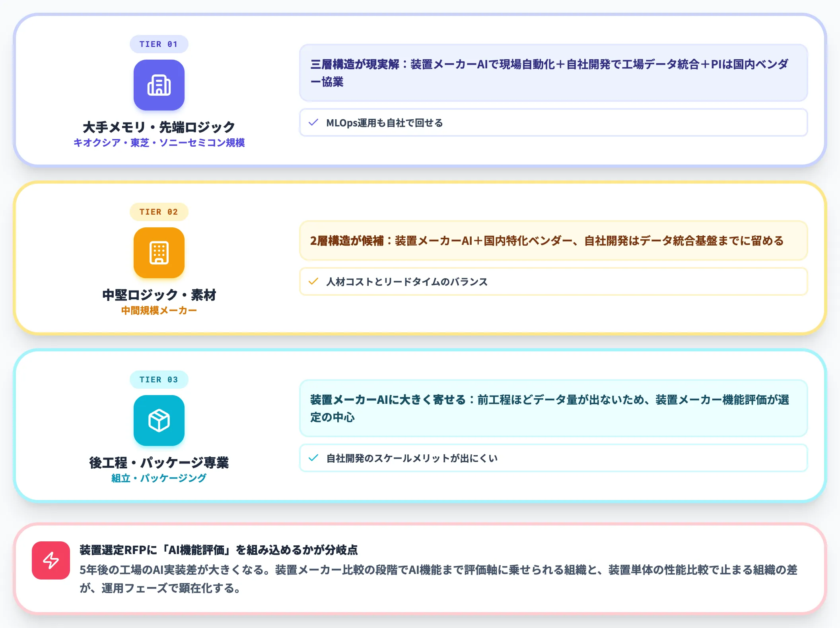Click the red lightning bolt icon
This screenshot has width=840, height=628.
point(51,560)
